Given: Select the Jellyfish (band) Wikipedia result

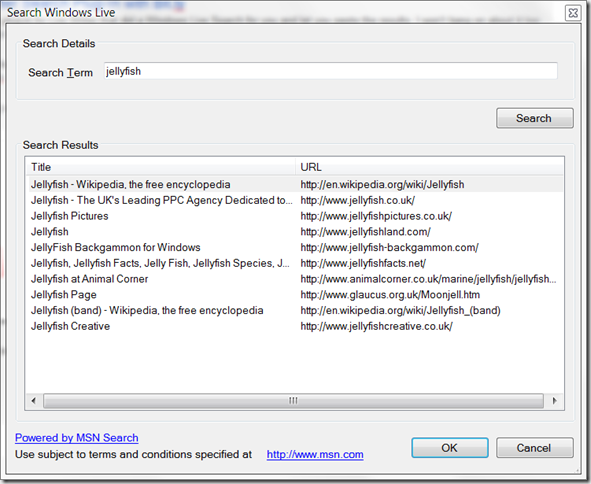Looking at the screenshot, I should [295, 311].
